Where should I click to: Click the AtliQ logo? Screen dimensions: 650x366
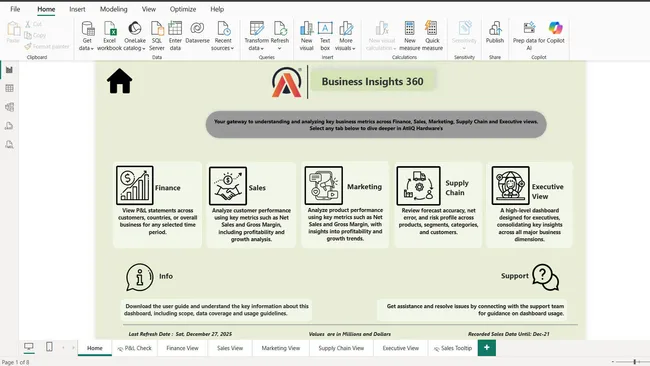(286, 82)
